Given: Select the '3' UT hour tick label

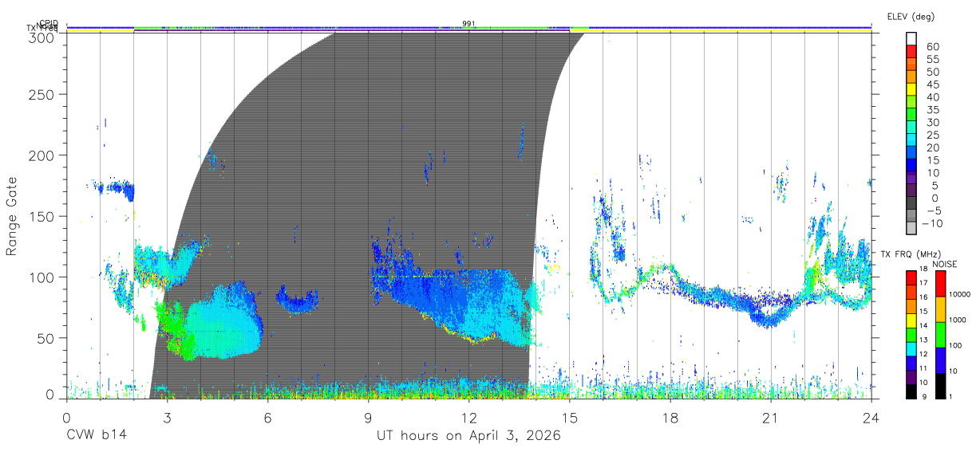Looking at the screenshot, I should point(168,418).
